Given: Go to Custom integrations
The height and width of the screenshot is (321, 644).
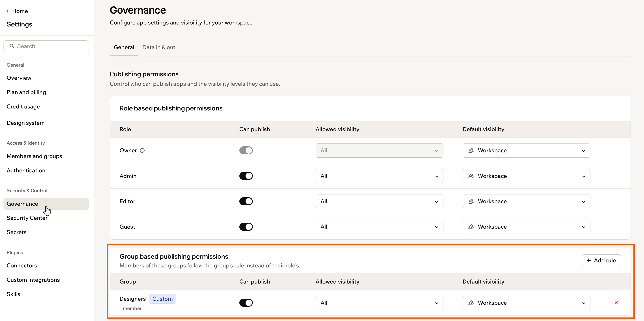Looking at the screenshot, I should click(33, 280).
